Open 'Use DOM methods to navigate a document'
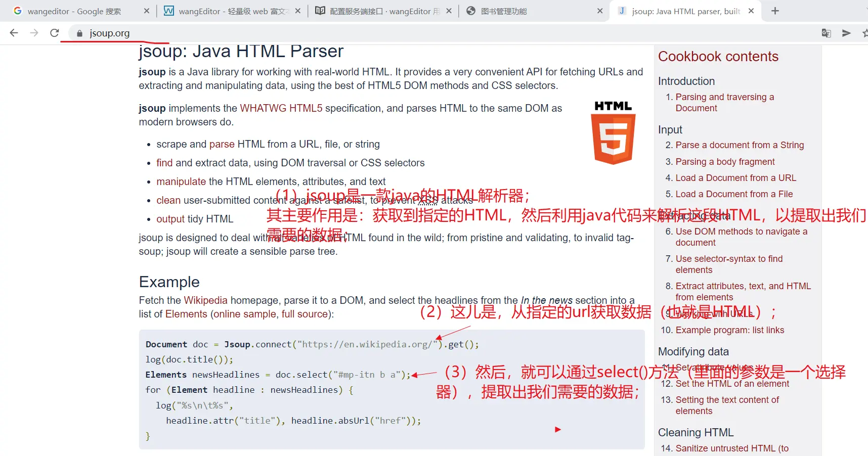This screenshot has width=868, height=456. click(742, 237)
